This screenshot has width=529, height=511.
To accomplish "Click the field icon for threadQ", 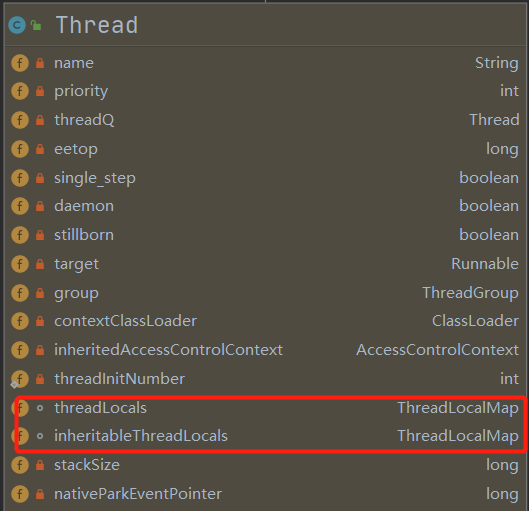I will coord(20,120).
